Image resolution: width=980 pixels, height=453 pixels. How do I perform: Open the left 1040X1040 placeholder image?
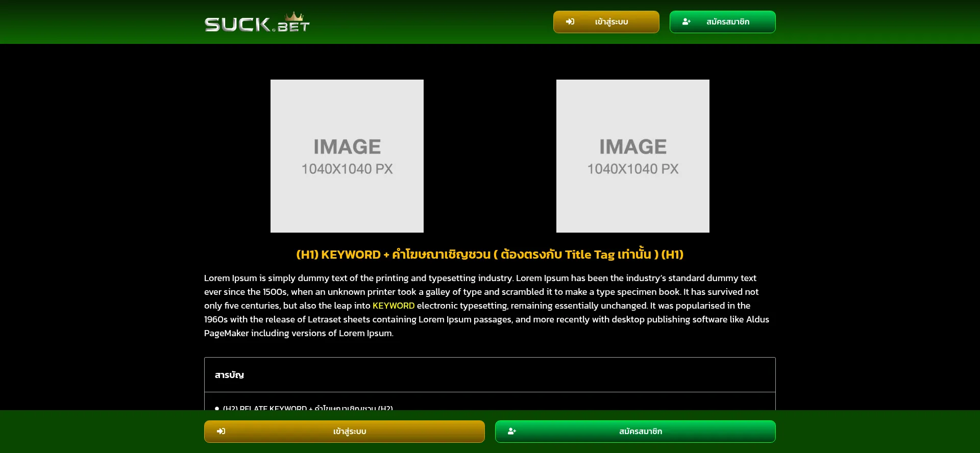point(347,156)
